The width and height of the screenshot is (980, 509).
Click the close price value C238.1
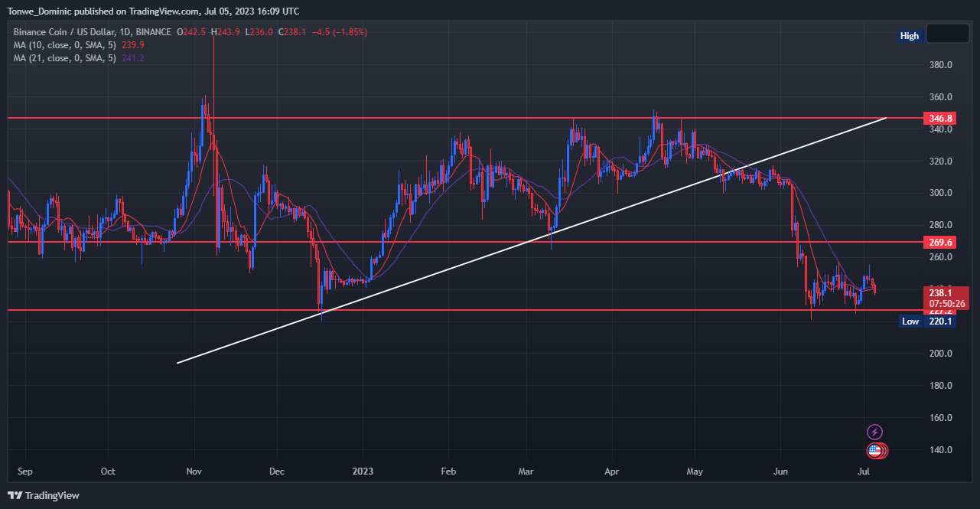[x=292, y=32]
